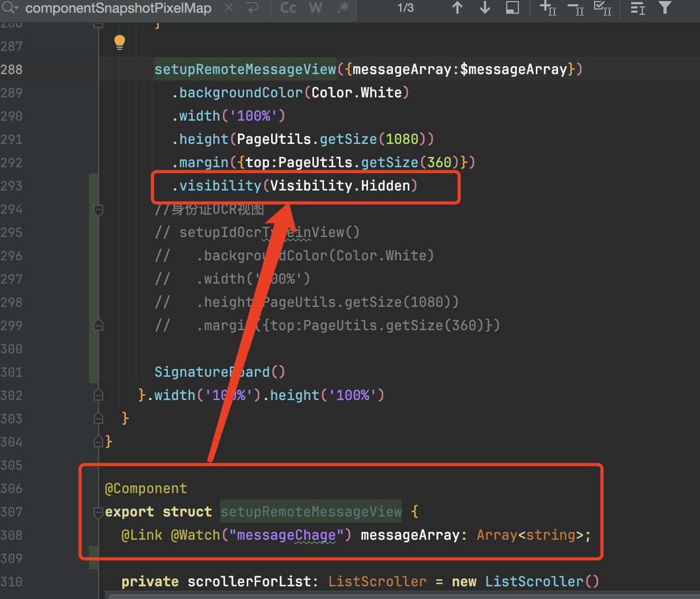Viewport: 700px width, 599px height.
Task: Collapse code block ending at line 303
Action: [98, 418]
